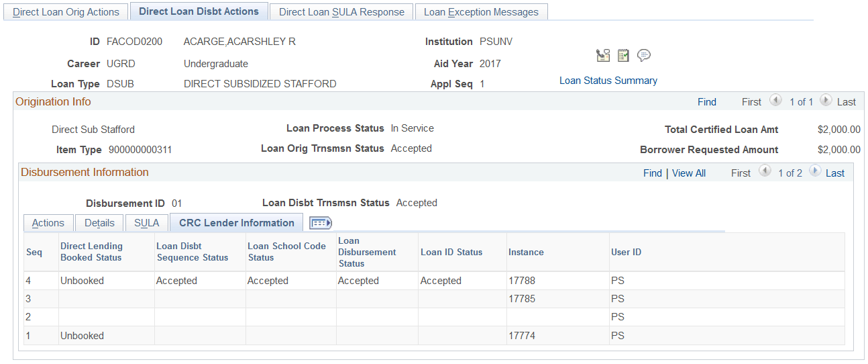Open the checklist icon with green check
The image size is (868, 364).
(x=623, y=56)
